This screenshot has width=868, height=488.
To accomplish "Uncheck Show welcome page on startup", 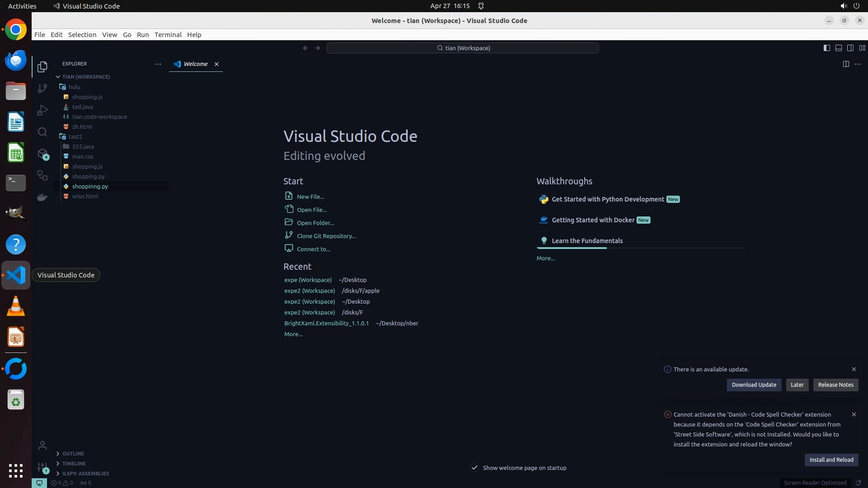I will point(475,468).
